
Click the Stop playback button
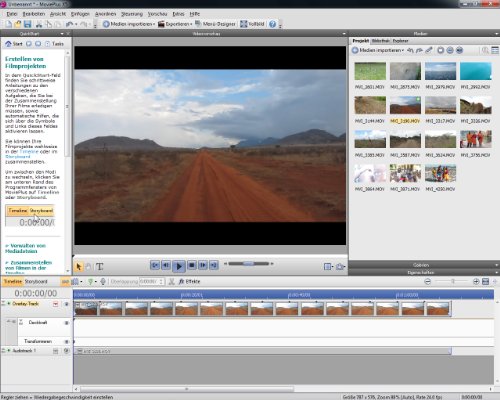coord(192,265)
